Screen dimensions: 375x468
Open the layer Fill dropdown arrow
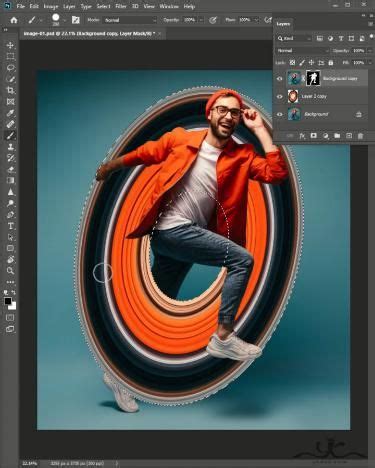click(x=370, y=63)
